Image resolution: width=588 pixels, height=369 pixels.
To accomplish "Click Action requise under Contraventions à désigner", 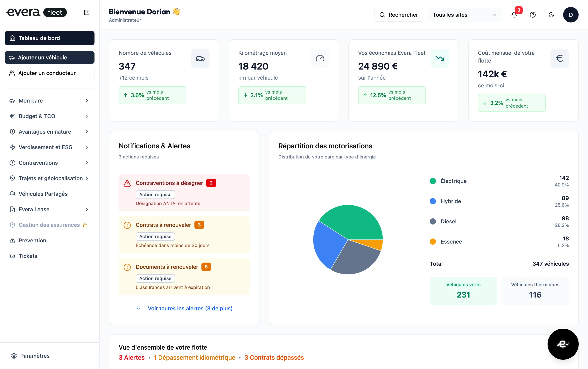I will (155, 195).
